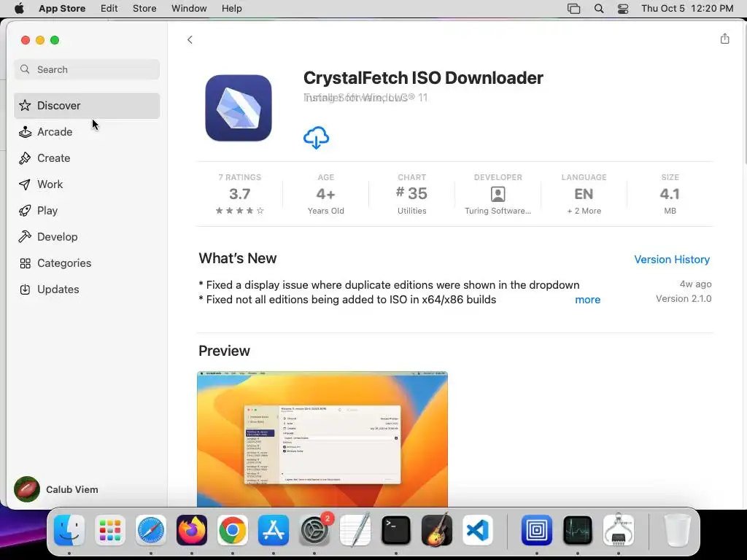The width and height of the screenshot is (747, 560).
Task: Open the Arcade section
Action: [87, 132]
